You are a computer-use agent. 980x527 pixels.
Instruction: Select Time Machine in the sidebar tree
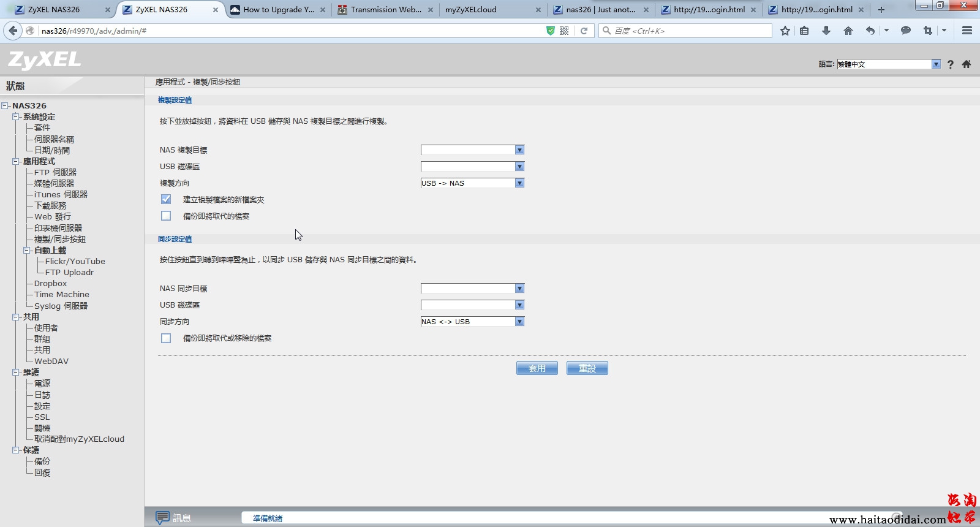62,295
